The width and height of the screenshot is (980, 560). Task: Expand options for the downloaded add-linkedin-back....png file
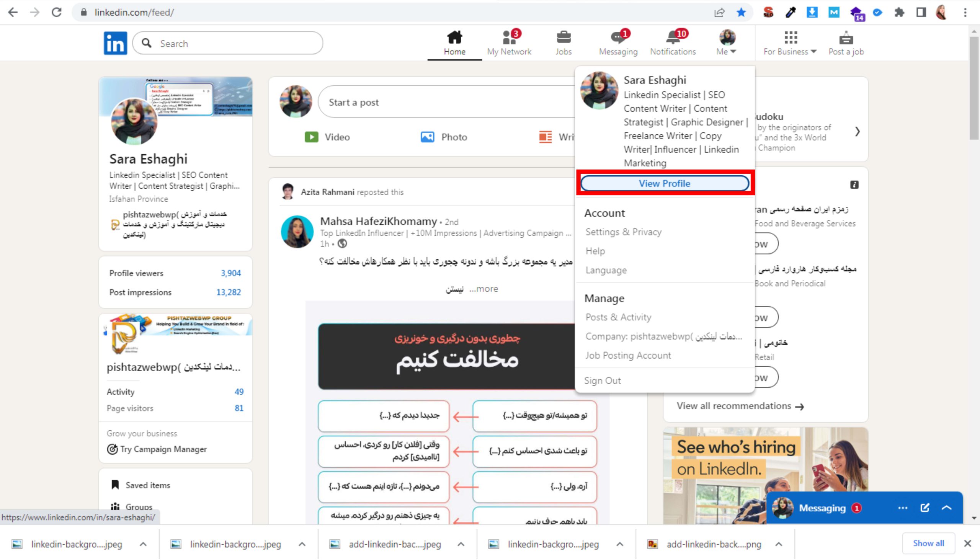click(779, 544)
